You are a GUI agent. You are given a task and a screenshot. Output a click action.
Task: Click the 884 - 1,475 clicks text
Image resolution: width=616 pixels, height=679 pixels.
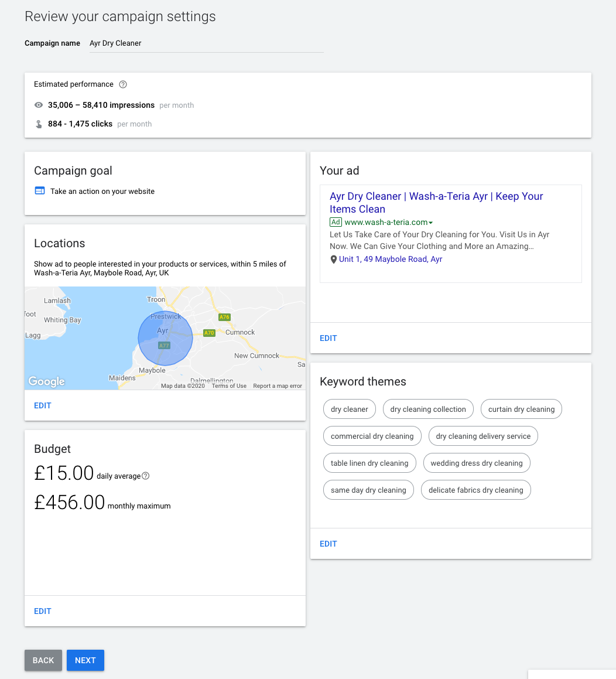tap(80, 124)
